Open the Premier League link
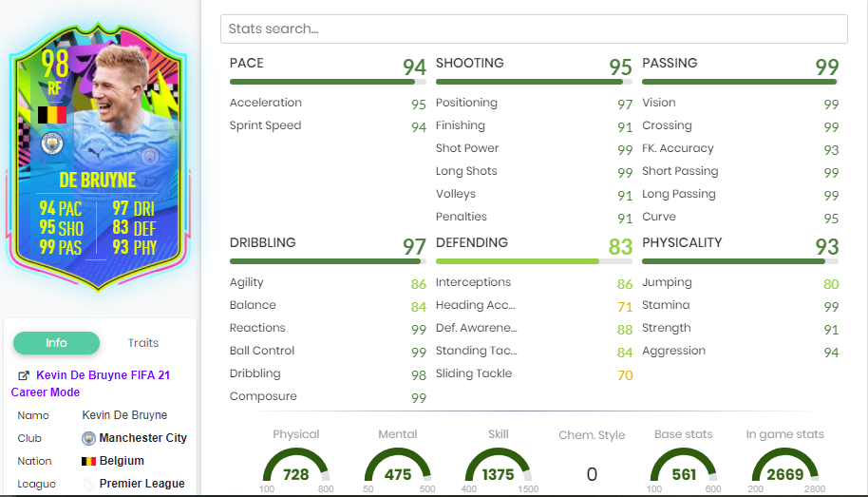Image resolution: width=868 pixels, height=497 pixels. click(142, 484)
